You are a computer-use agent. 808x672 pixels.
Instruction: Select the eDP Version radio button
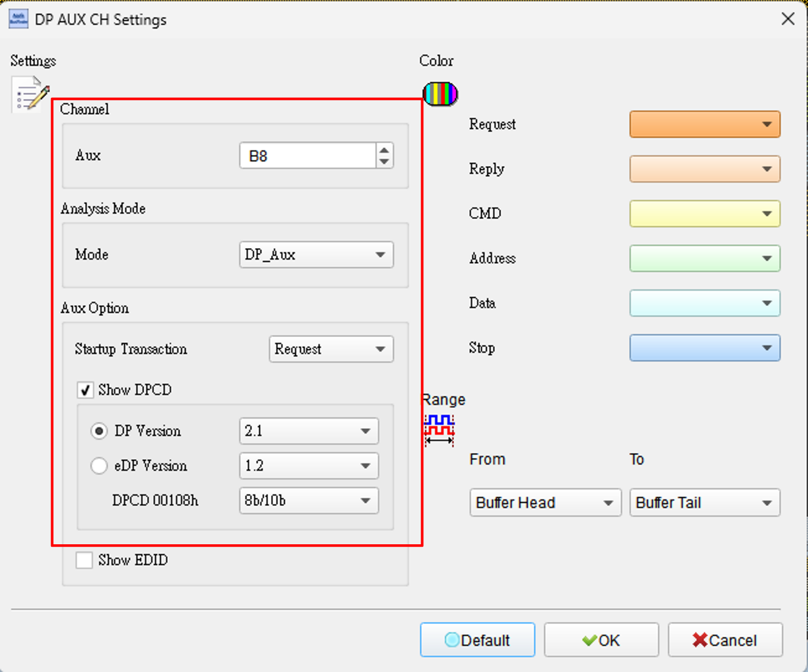point(99,466)
